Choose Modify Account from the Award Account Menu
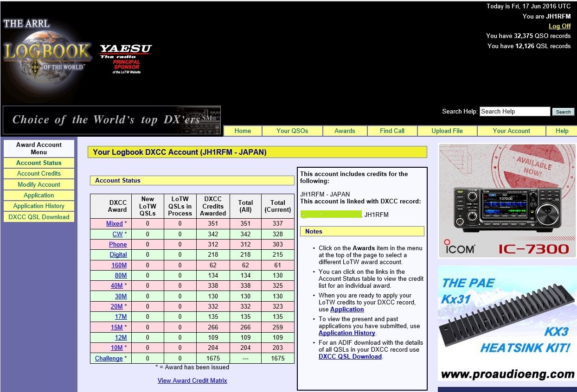 (39, 184)
